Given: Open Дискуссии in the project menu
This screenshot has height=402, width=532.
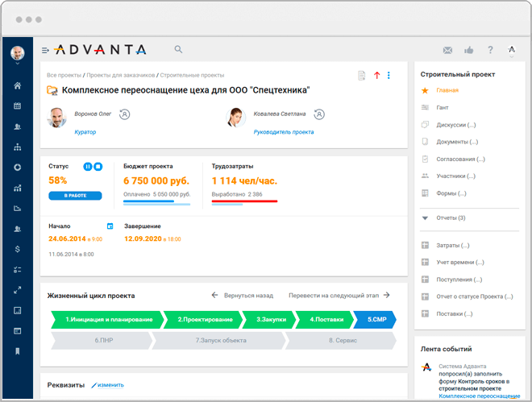Looking at the screenshot, I should tap(455, 125).
